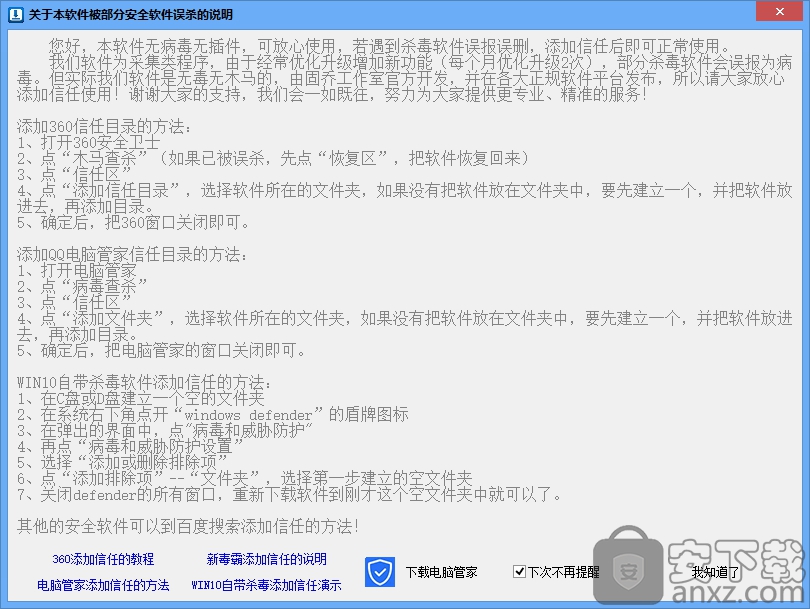
Task: Click the download app icon in title bar
Action: 16,14
